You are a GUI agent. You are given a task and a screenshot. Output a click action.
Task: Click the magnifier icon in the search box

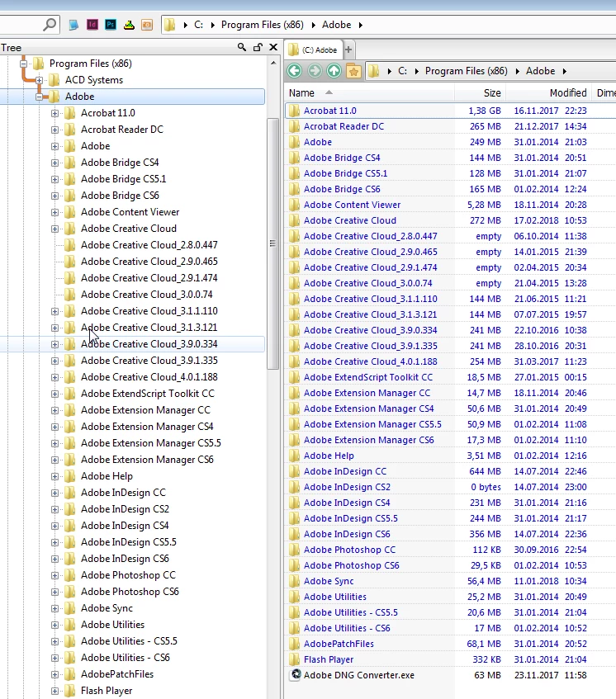(50, 24)
